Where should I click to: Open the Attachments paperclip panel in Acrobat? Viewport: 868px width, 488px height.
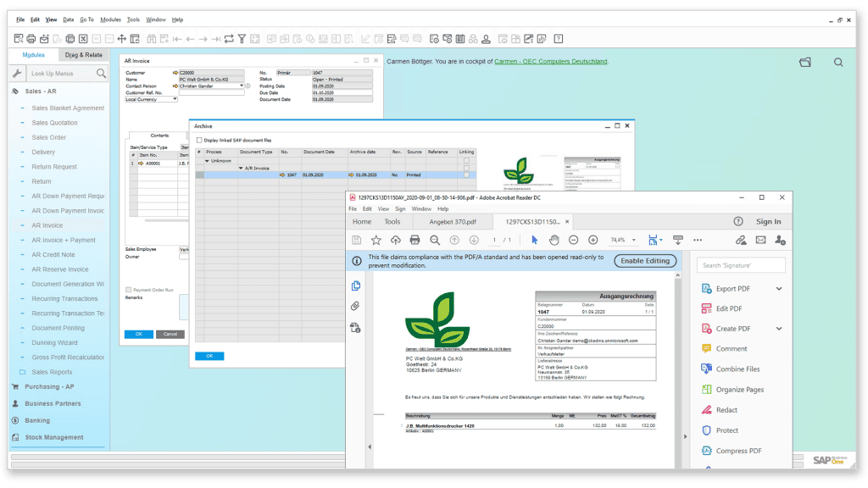(x=355, y=306)
